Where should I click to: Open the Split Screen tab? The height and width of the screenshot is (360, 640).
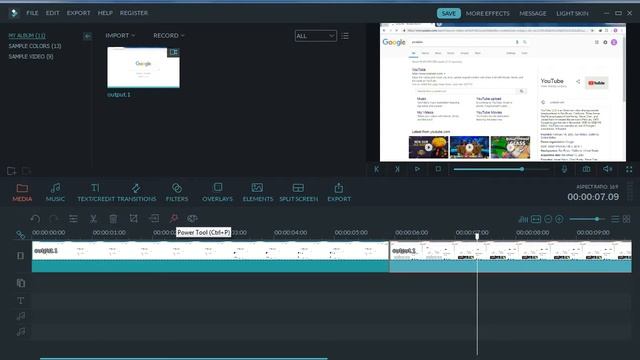298,193
